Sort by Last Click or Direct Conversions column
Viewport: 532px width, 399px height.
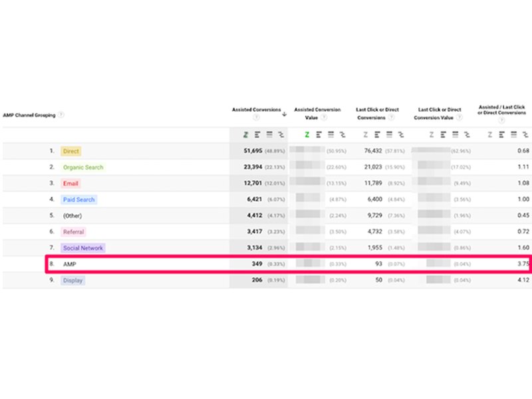point(376,114)
